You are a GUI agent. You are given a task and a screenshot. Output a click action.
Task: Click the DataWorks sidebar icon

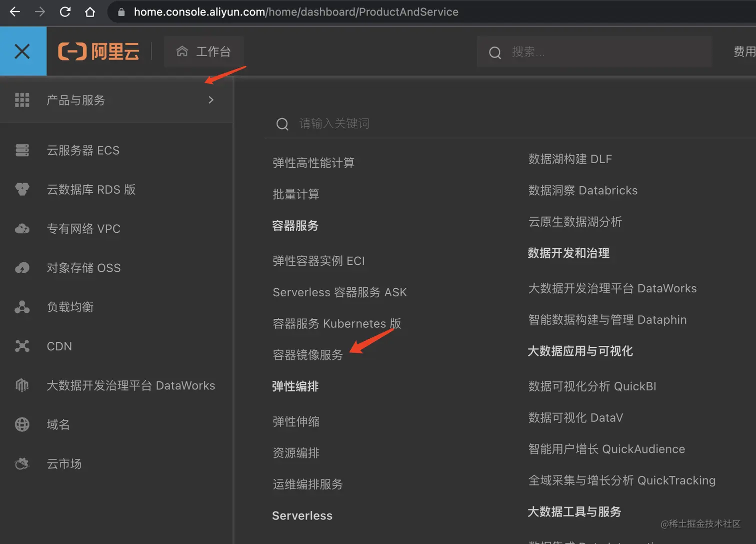tap(22, 385)
